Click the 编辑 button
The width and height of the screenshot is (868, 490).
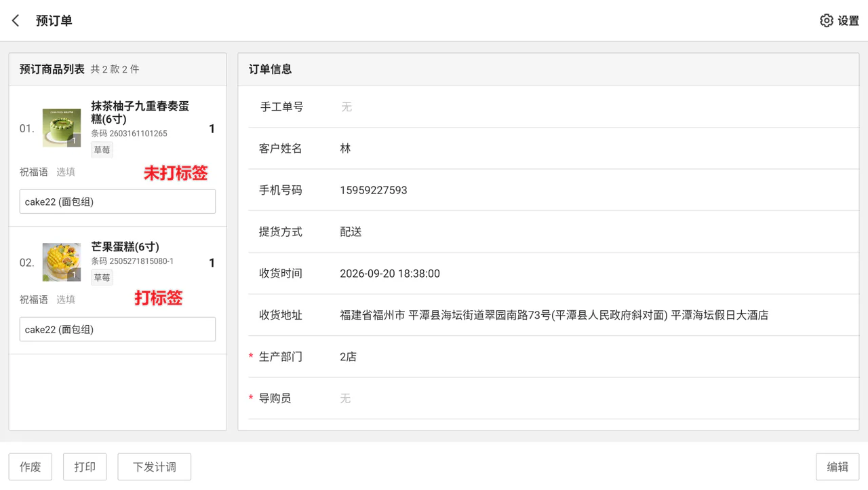[x=837, y=467]
